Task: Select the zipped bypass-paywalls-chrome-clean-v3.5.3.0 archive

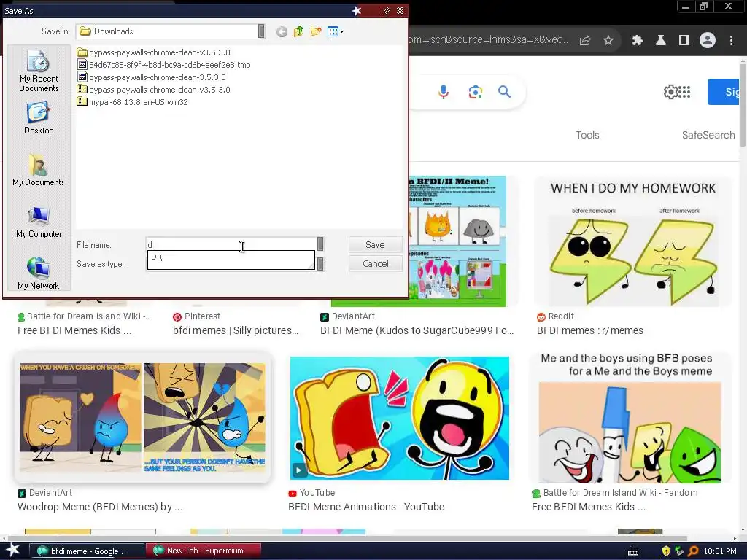Action: coord(153,90)
